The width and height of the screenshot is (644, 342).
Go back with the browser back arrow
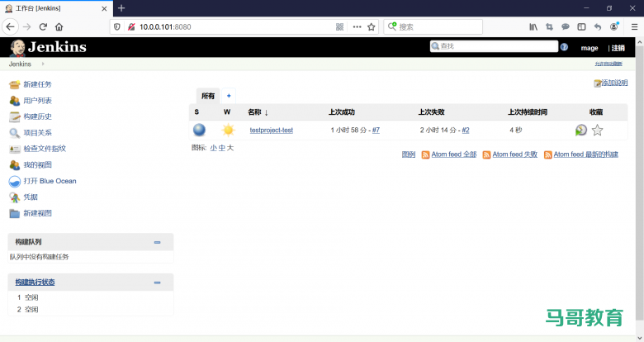[10, 26]
